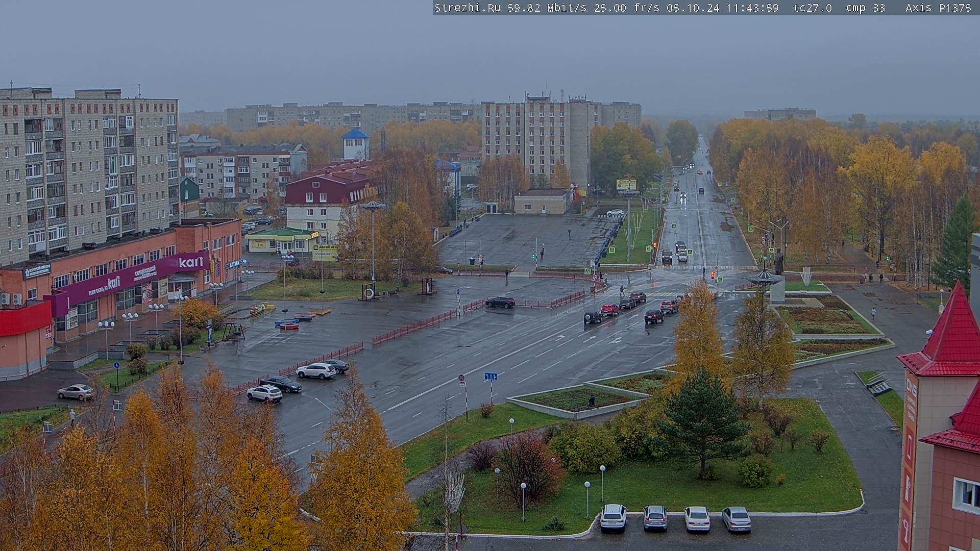Select the Axis P1375 camera model text
The width and height of the screenshot is (980, 551).
(x=938, y=8)
